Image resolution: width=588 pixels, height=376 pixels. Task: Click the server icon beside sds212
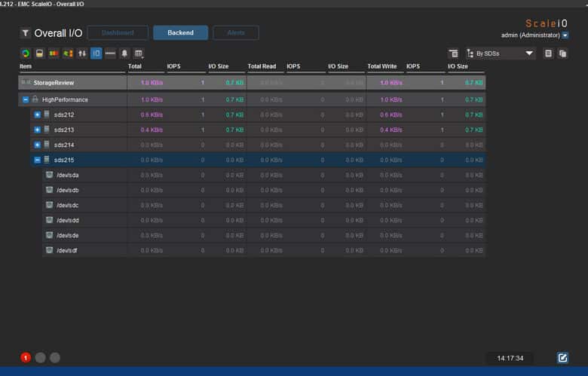click(x=47, y=115)
